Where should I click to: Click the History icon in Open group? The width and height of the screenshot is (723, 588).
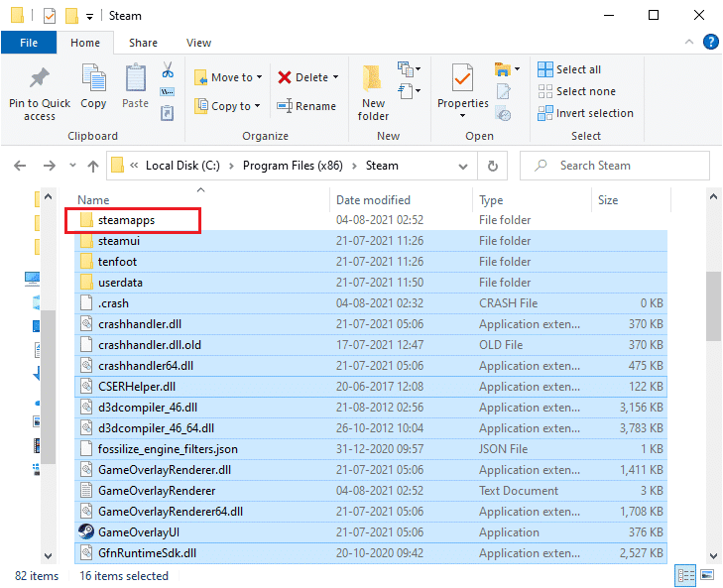point(503,113)
